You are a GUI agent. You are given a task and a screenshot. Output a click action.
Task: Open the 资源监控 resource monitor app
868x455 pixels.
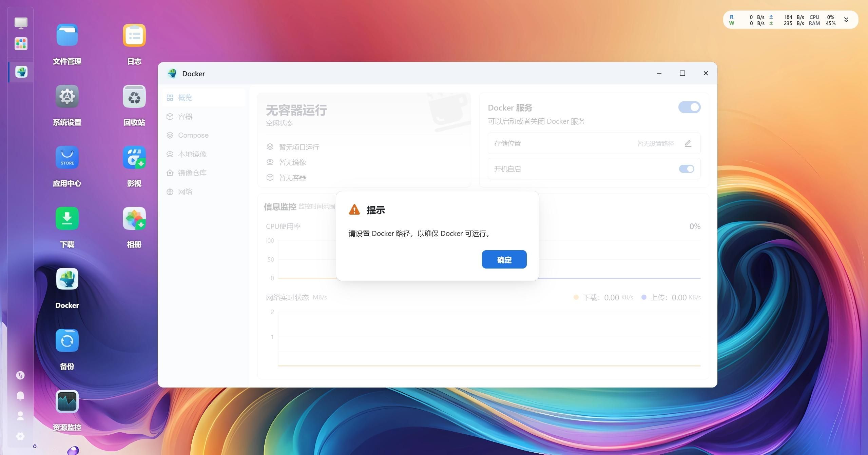click(x=67, y=401)
